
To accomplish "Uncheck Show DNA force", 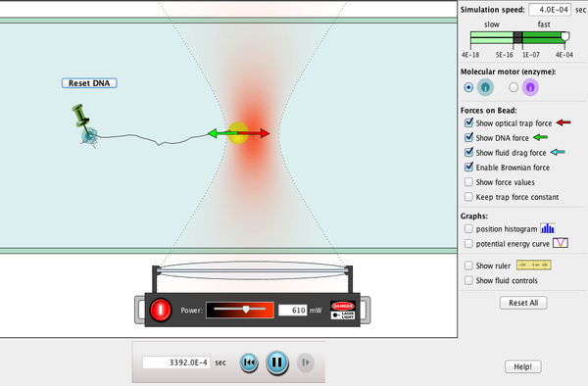I will pyautogui.click(x=468, y=137).
